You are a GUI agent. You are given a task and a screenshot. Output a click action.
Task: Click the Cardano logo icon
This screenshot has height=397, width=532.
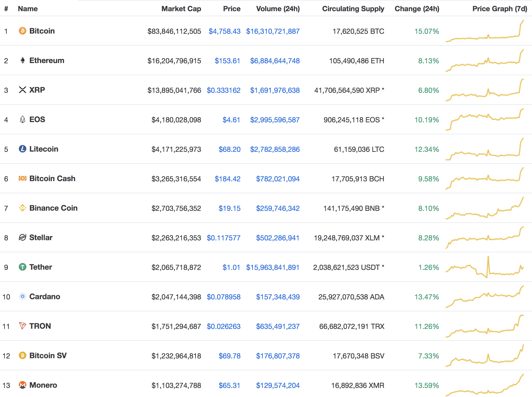point(23,297)
